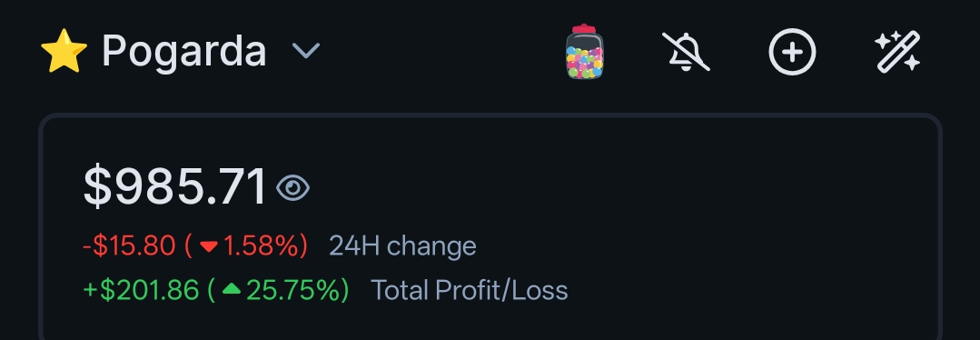This screenshot has height=340, width=980.
Task: Click the -$15.80 daily change amount
Action: pyautogui.click(x=129, y=245)
